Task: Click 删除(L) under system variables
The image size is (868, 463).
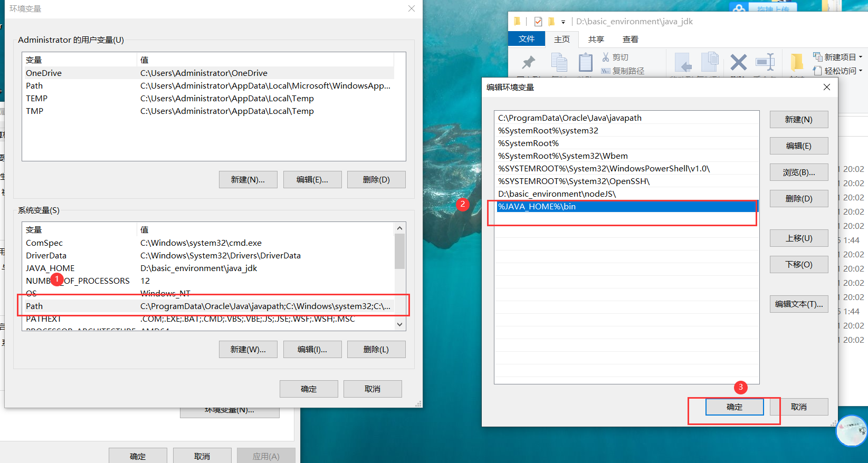Action: click(x=376, y=350)
